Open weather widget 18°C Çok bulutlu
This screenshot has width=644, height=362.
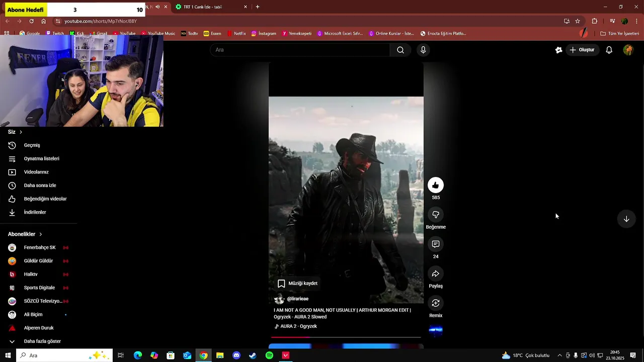click(x=526, y=355)
